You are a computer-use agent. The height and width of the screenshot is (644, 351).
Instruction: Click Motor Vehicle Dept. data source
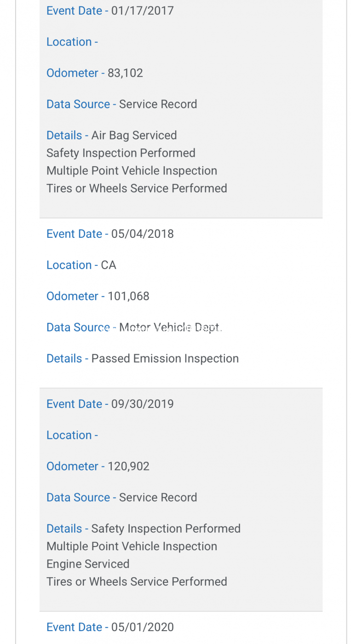tap(170, 328)
